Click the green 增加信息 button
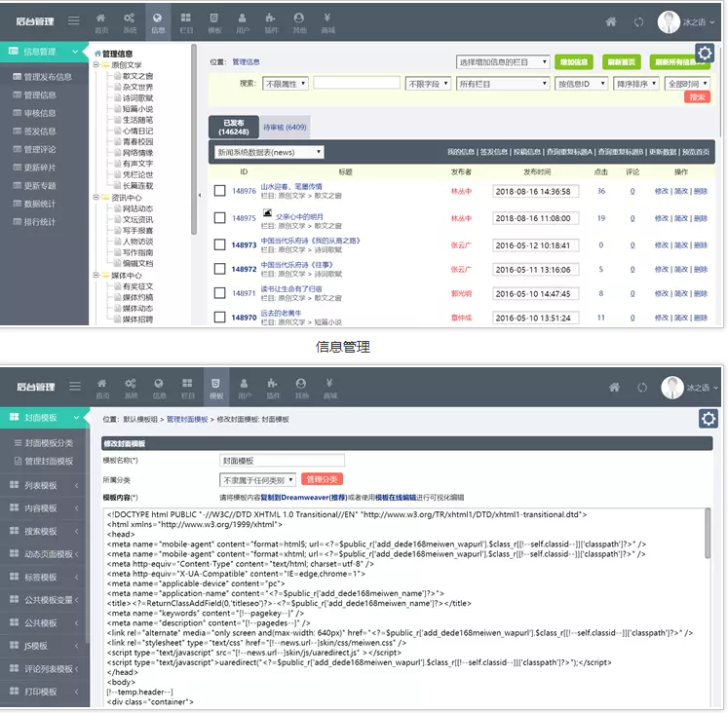The height and width of the screenshot is (713, 728). point(573,61)
